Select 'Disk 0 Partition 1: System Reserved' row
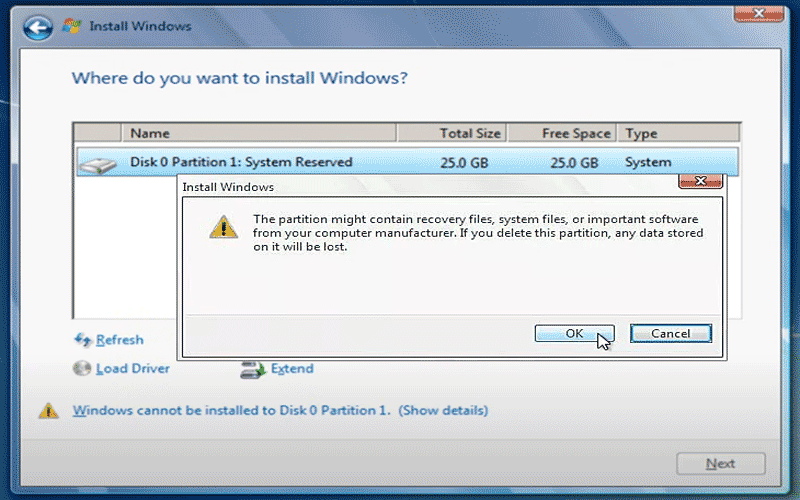Viewport: 800px width, 500px height. click(407, 162)
